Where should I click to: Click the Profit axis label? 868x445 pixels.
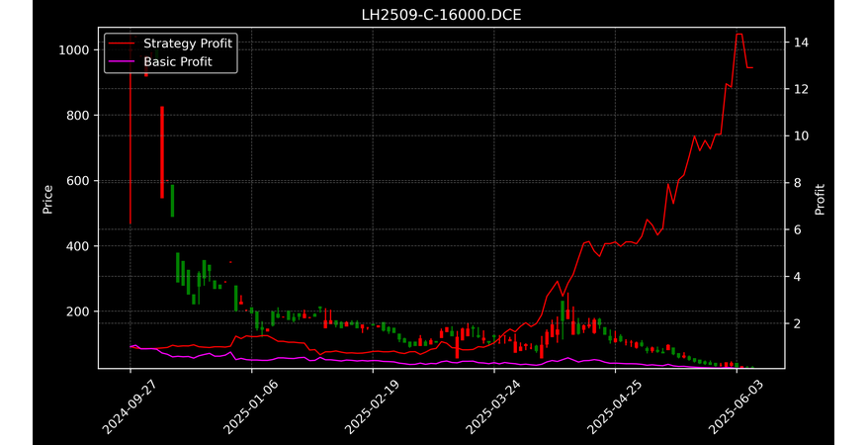coord(820,199)
